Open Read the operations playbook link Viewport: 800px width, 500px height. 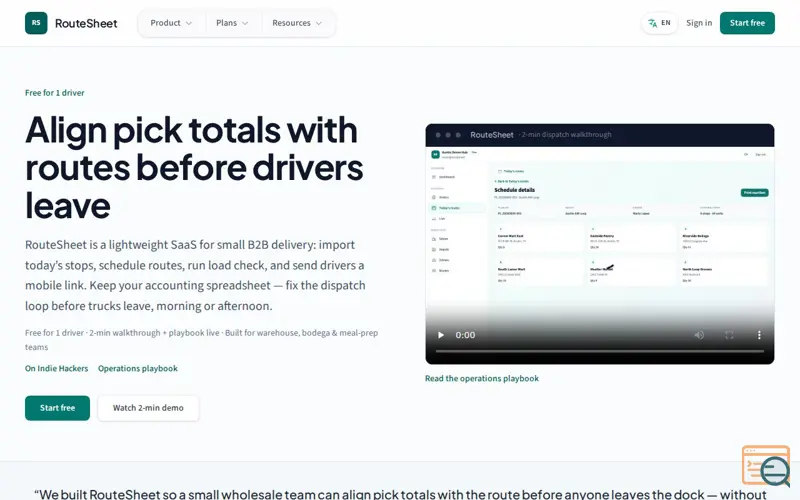482,379
